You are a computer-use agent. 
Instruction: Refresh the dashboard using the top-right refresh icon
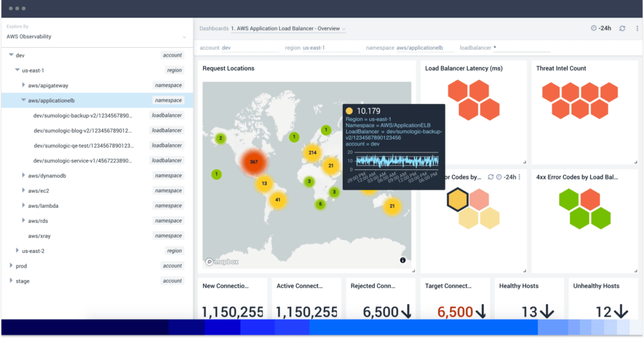pyautogui.click(x=622, y=28)
